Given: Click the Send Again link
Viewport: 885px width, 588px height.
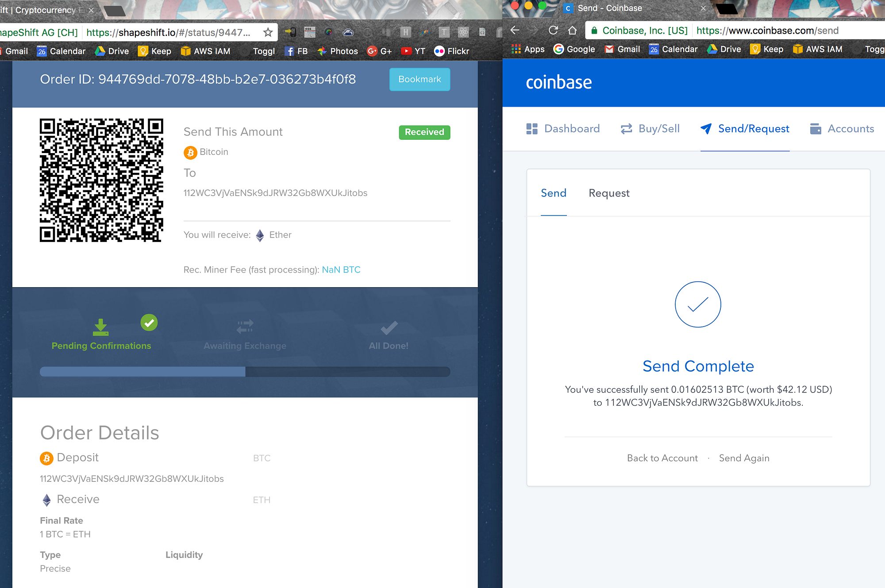Looking at the screenshot, I should pyautogui.click(x=744, y=458).
